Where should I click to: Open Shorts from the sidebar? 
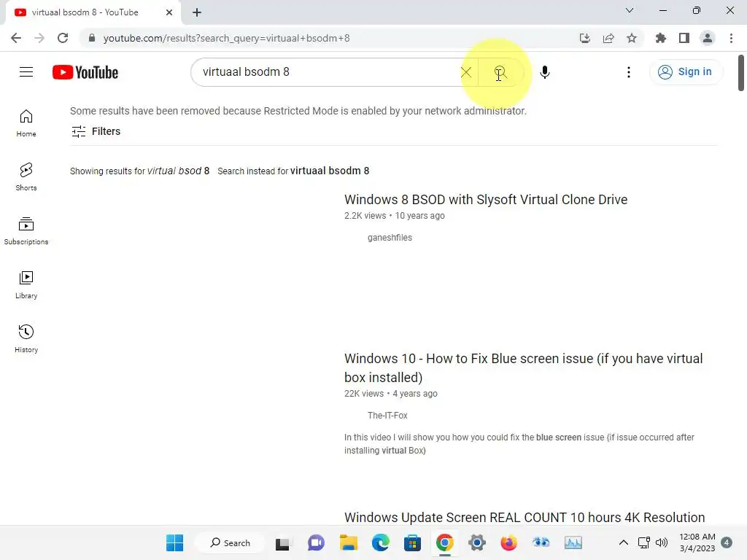coord(26,176)
